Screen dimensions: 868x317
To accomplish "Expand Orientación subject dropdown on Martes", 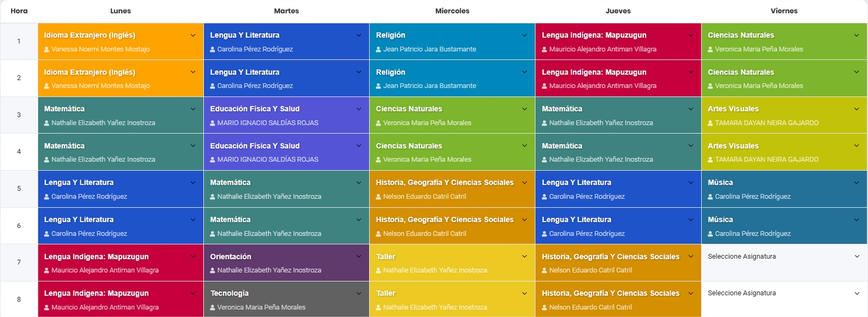I will 359,256.
